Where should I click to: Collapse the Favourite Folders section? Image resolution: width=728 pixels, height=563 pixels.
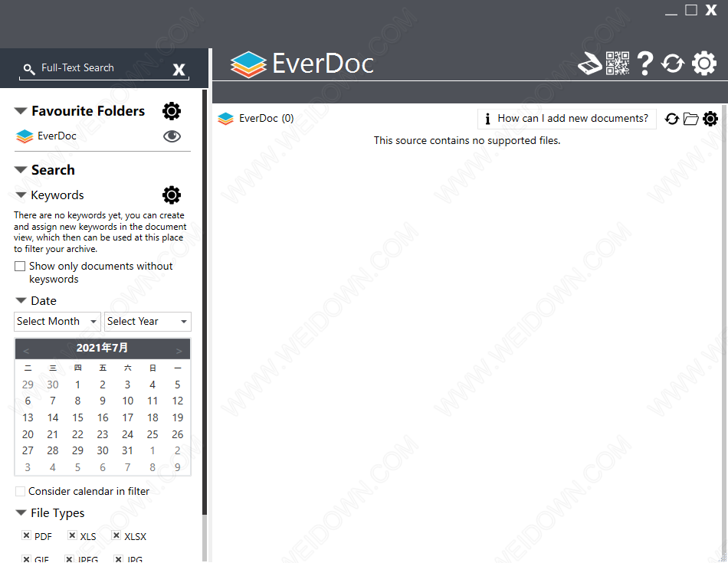(x=21, y=111)
